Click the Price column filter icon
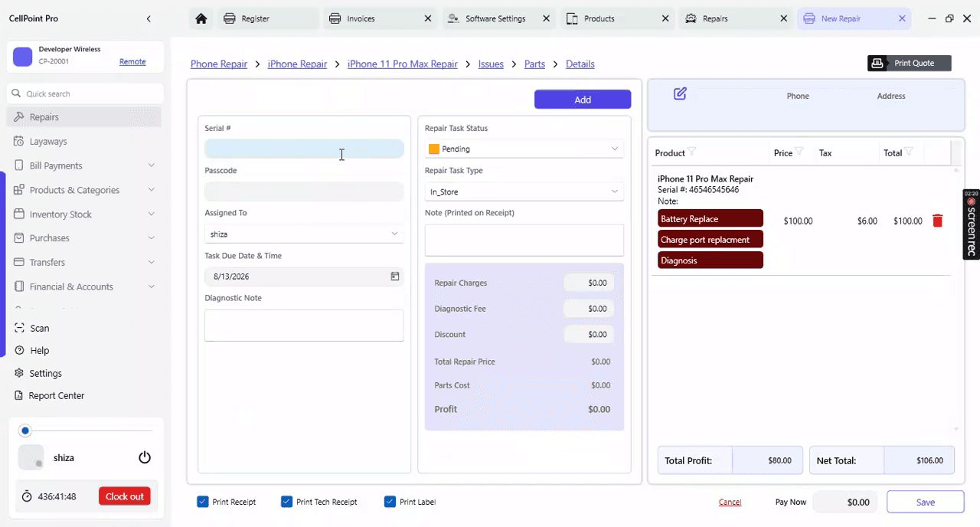The width and height of the screenshot is (980, 527). click(x=799, y=152)
